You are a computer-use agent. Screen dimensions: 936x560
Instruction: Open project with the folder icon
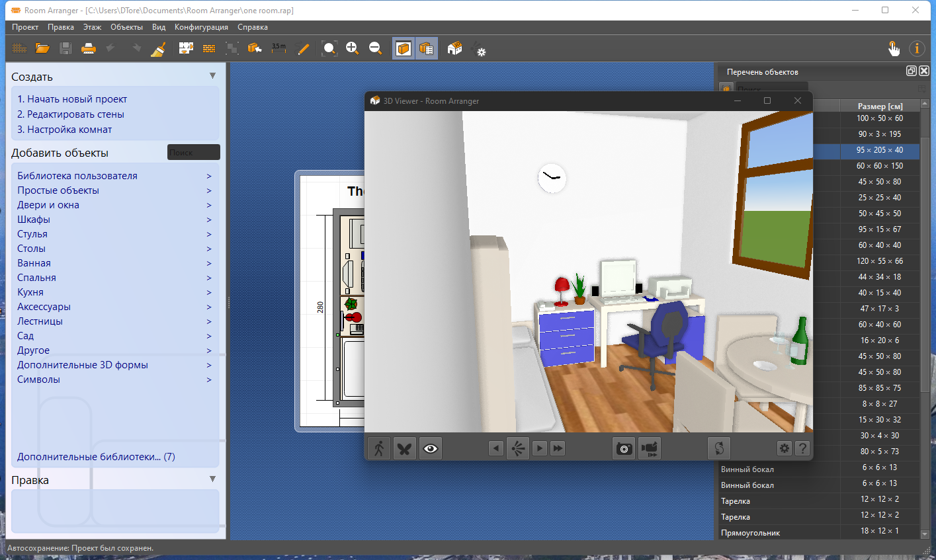pos(42,48)
